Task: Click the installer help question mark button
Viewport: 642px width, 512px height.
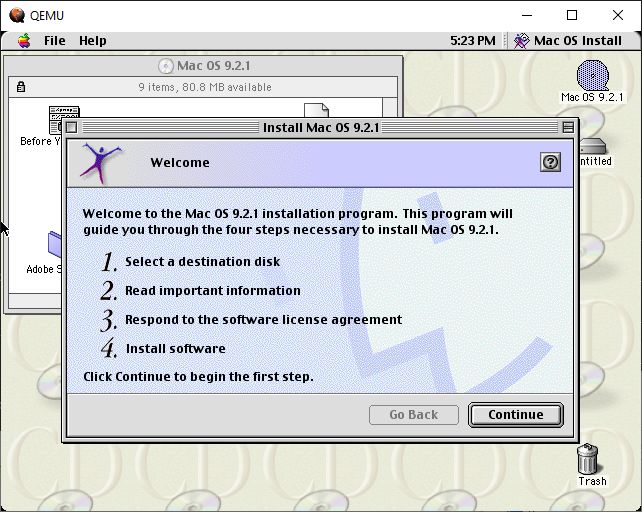Action: [x=550, y=162]
